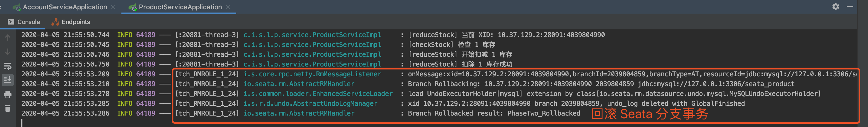This screenshot has height=127, width=868.
Task: Switch to the AccountServiceApplication run tab
Action: pos(65,7)
